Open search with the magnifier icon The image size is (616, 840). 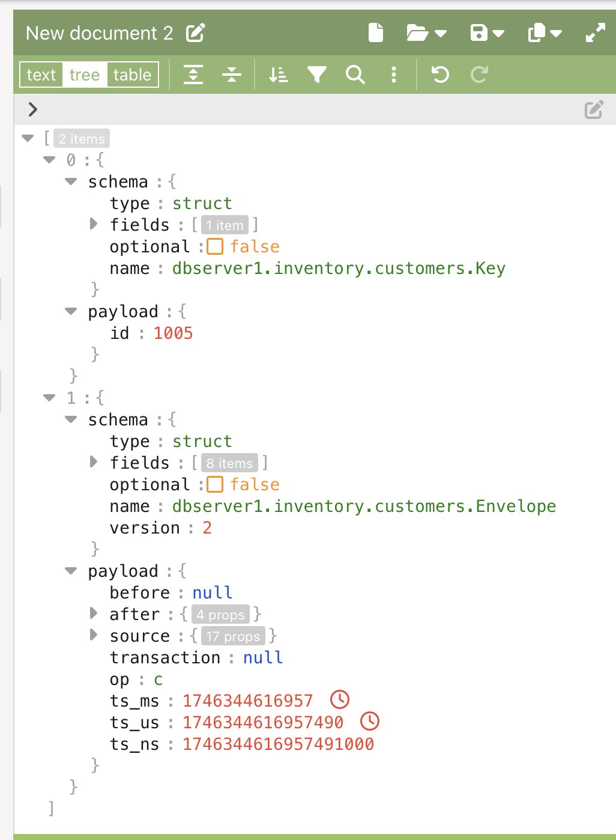pos(355,75)
